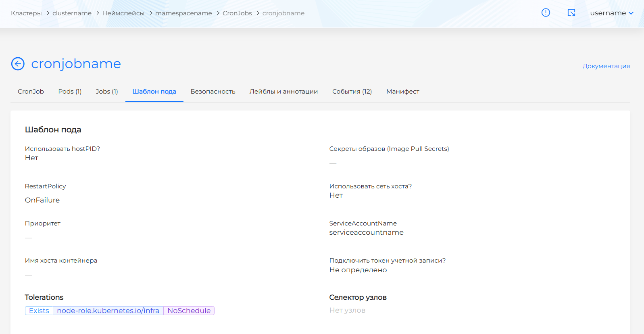Image resolution: width=644 pixels, height=334 pixels.
Task: Open the Безопасность tab
Action: click(x=213, y=92)
